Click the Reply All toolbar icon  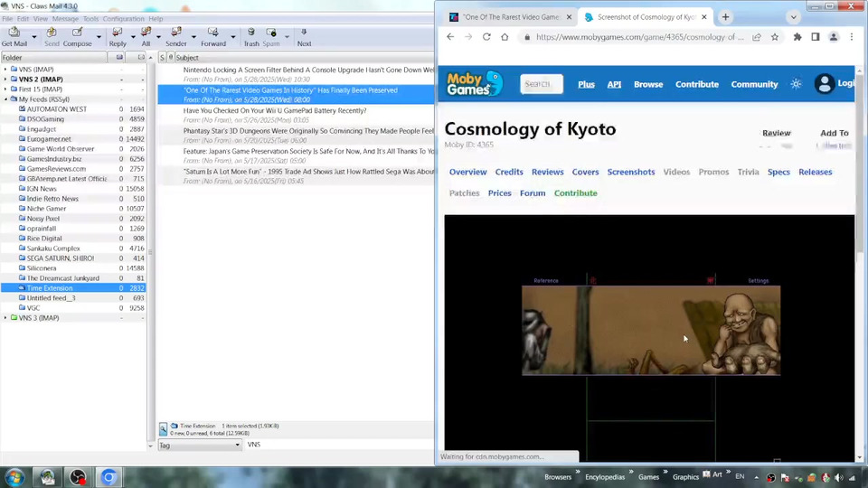146,36
